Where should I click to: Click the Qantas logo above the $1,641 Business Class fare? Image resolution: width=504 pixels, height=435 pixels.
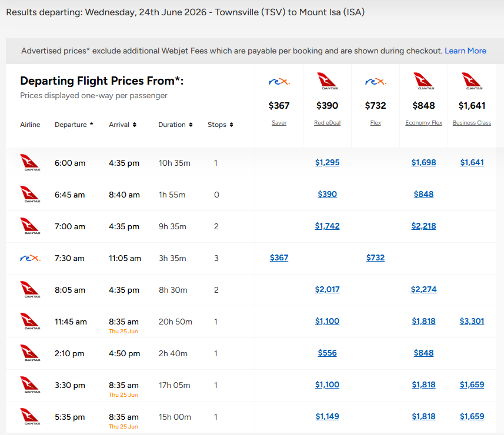[x=472, y=81]
